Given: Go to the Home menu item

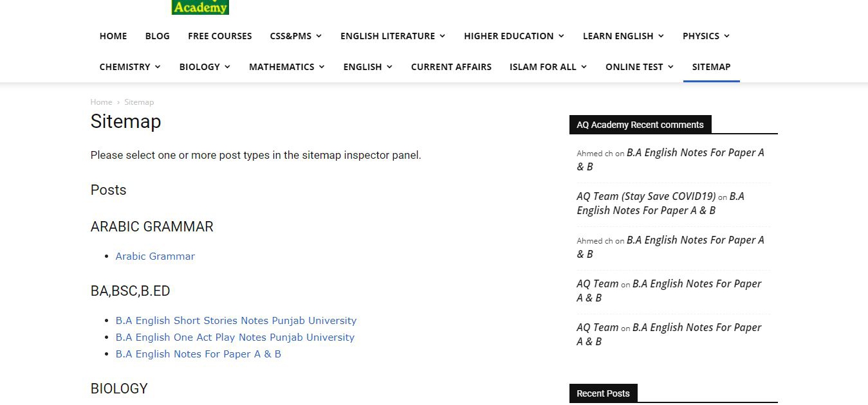Looking at the screenshot, I should point(113,36).
